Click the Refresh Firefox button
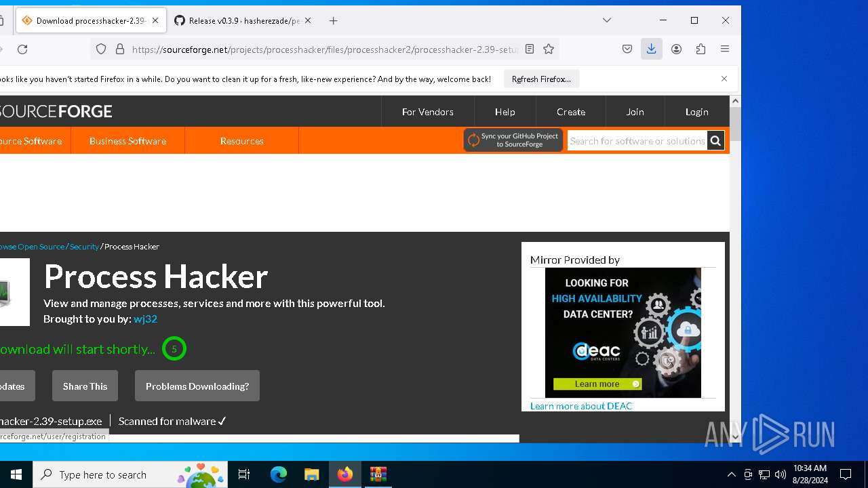 pos(541,79)
